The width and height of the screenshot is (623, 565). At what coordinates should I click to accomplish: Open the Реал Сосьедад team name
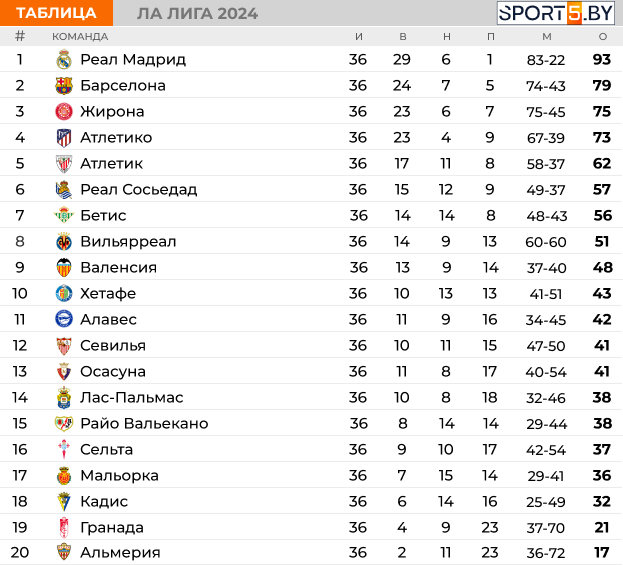(x=138, y=190)
